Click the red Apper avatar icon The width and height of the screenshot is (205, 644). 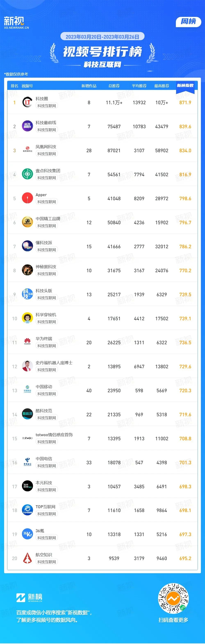(x=27, y=198)
